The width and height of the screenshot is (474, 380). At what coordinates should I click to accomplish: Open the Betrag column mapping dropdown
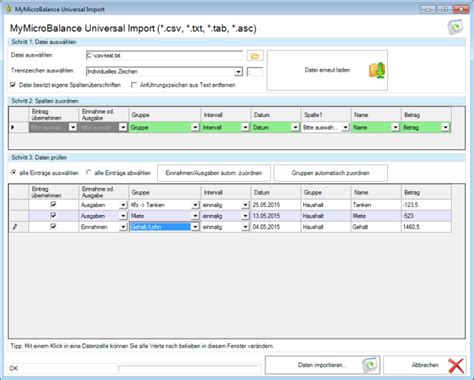pos(445,127)
